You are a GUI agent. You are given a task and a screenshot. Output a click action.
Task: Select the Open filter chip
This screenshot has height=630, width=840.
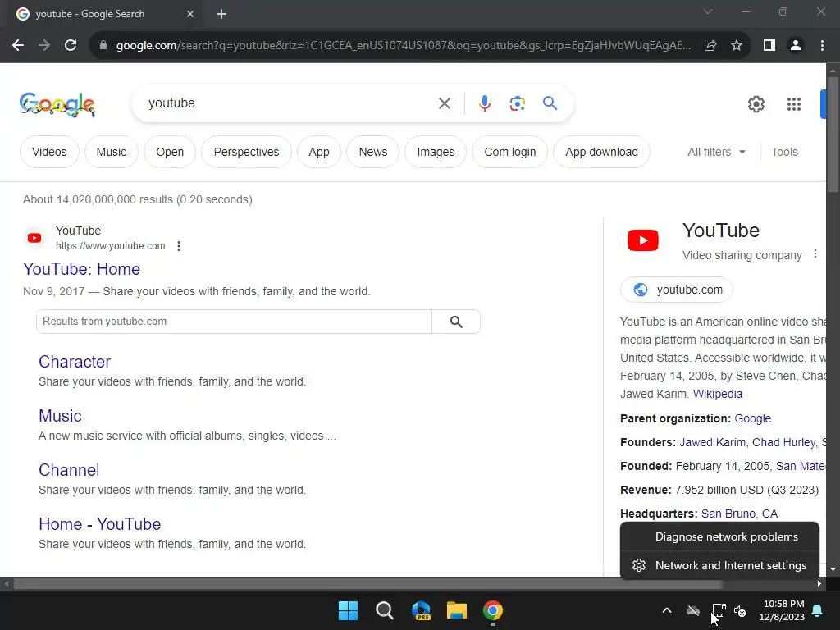click(170, 152)
